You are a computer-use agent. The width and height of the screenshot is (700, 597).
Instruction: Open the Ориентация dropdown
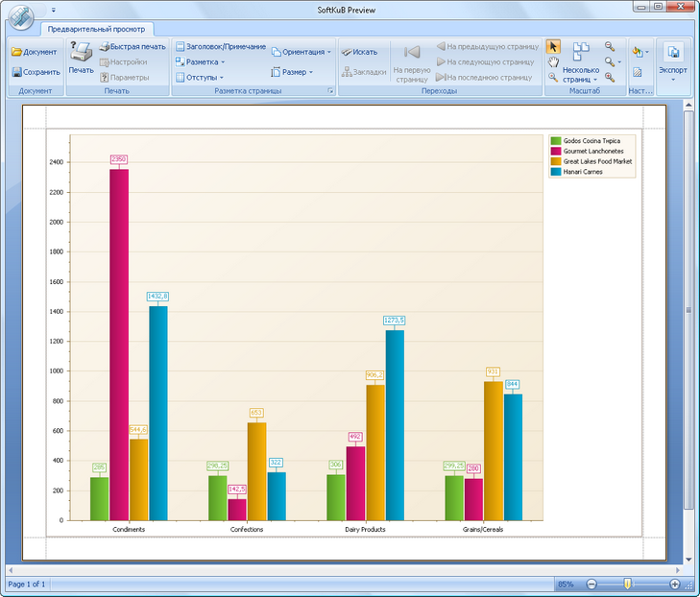[301, 52]
